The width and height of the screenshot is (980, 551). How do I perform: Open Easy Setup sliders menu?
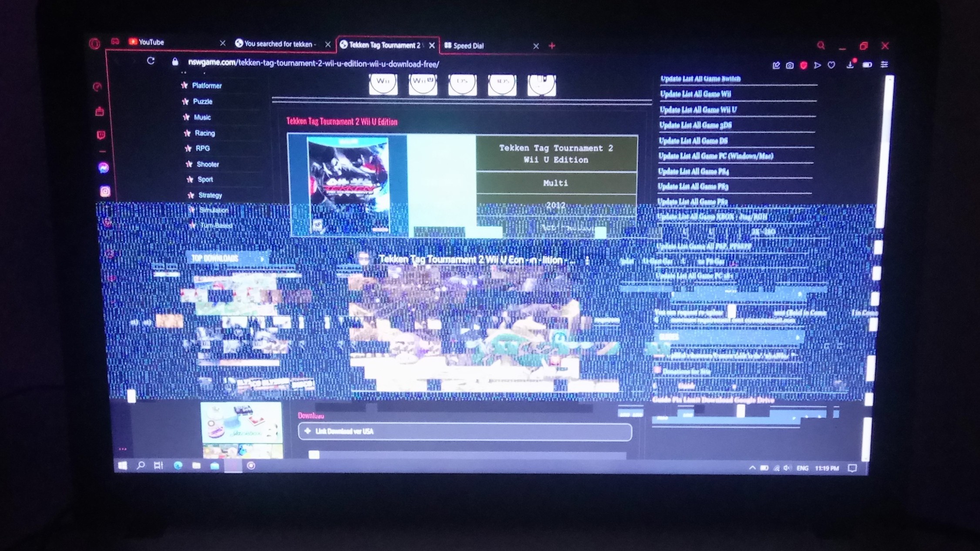pyautogui.click(x=884, y=64)
